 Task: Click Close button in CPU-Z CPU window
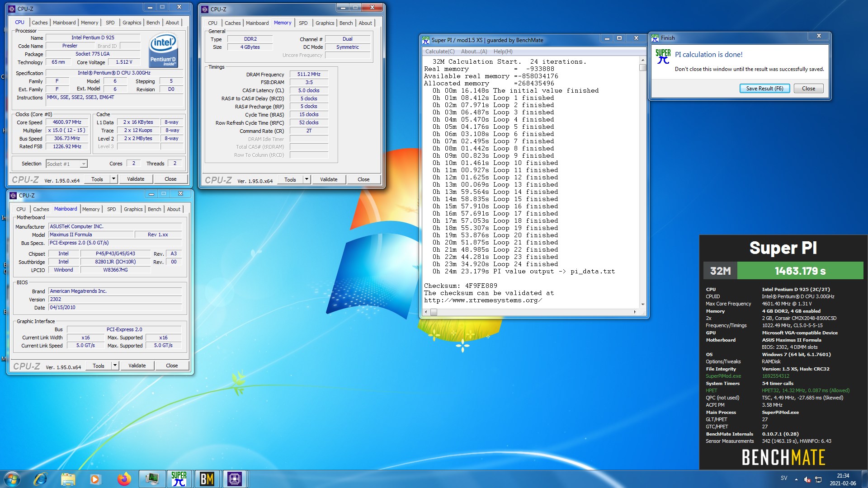coord(170,179)
